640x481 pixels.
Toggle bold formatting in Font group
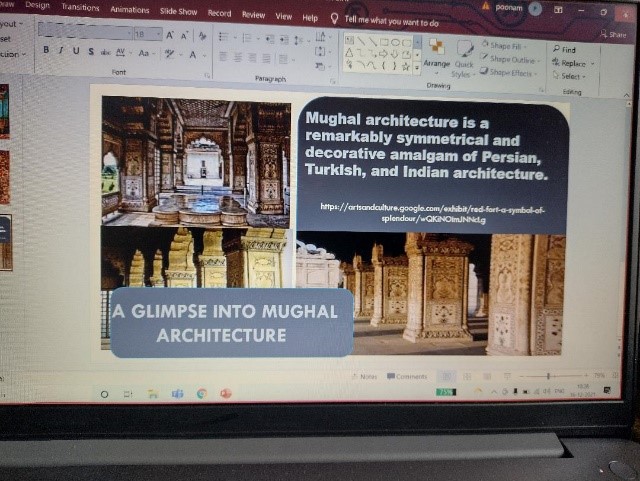tap(46, 50)
